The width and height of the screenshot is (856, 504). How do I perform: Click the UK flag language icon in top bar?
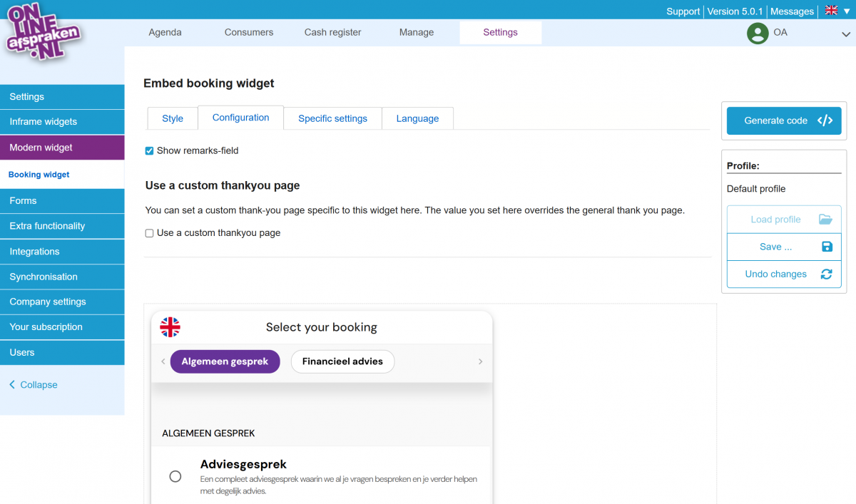point(831,11)
